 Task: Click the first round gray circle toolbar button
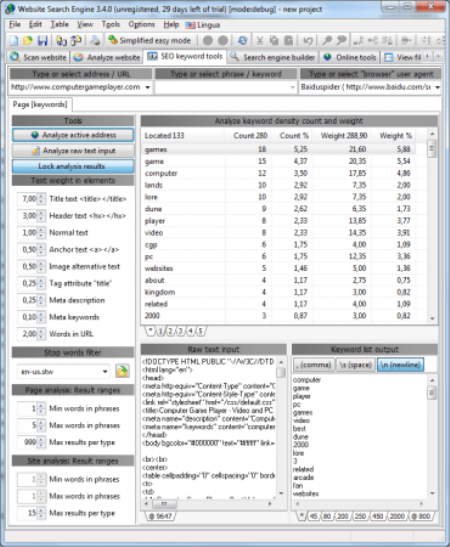pyautogui.click(x=208, y=41)
